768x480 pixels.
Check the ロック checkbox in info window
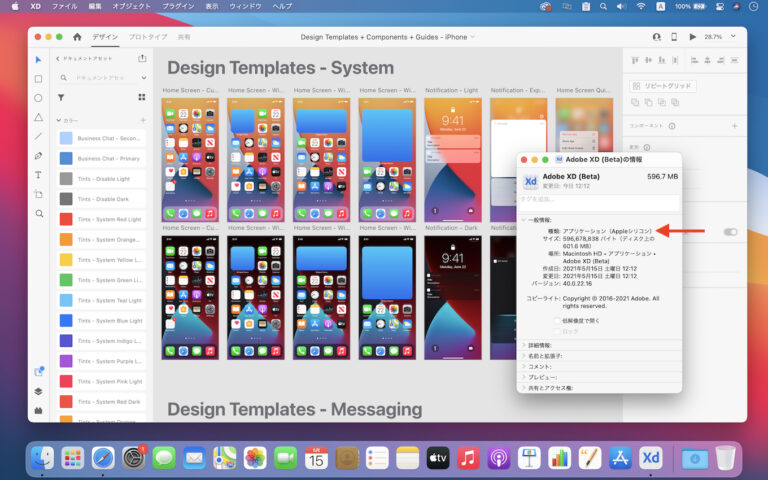[558, 331]
